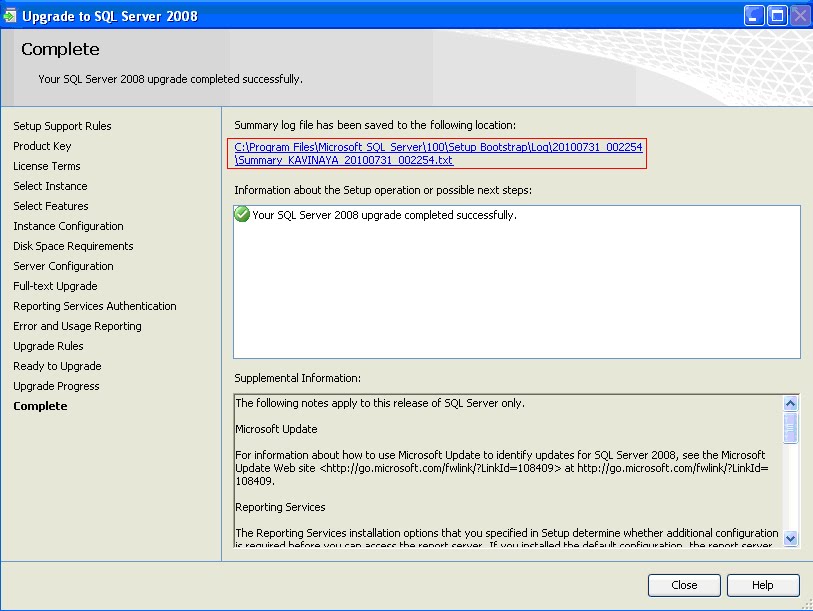The image size is (813, 611).
Task: Open the Error and Usage Reporting step
Action: (x=77, y=326)
